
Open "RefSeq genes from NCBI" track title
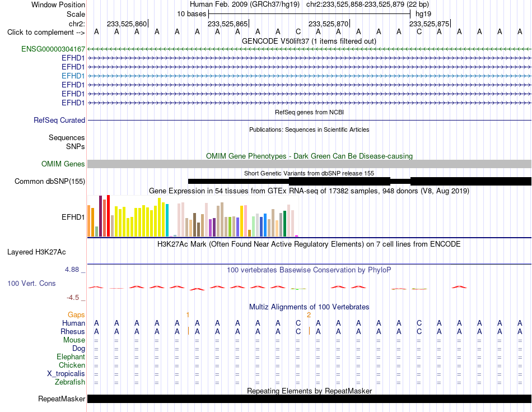309,112
